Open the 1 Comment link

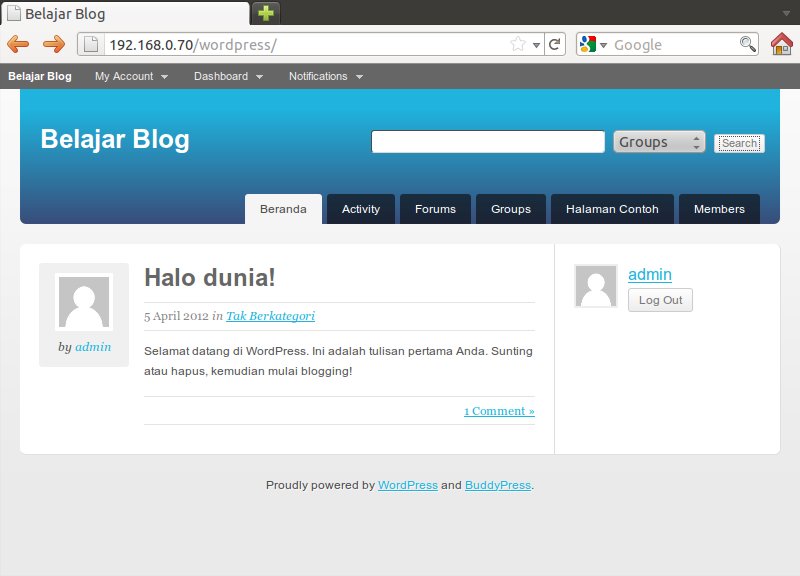point(499,411)
